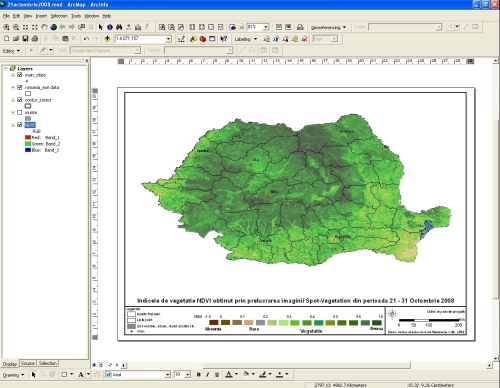Click the vertical scrollbar of map view
500x388 pixels.
pos(495,209)
